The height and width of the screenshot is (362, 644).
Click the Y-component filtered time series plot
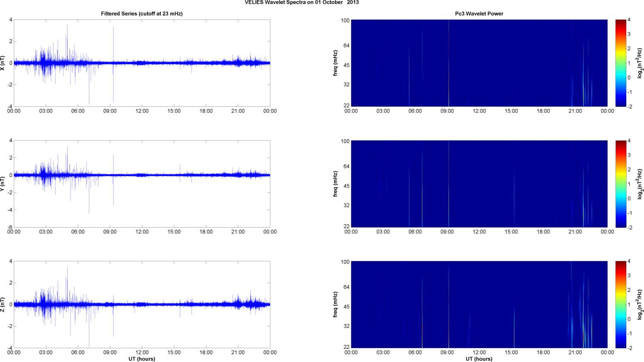click(142, 184)
